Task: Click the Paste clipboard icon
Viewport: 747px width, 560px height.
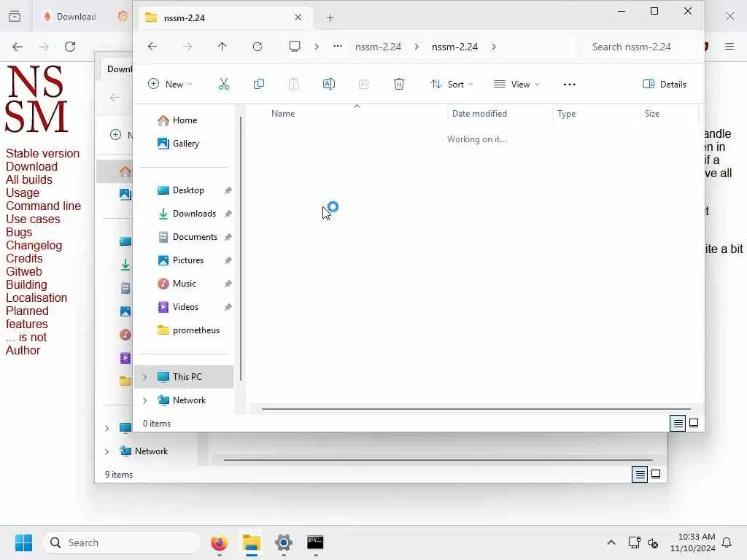Action: tap(294, 85)
